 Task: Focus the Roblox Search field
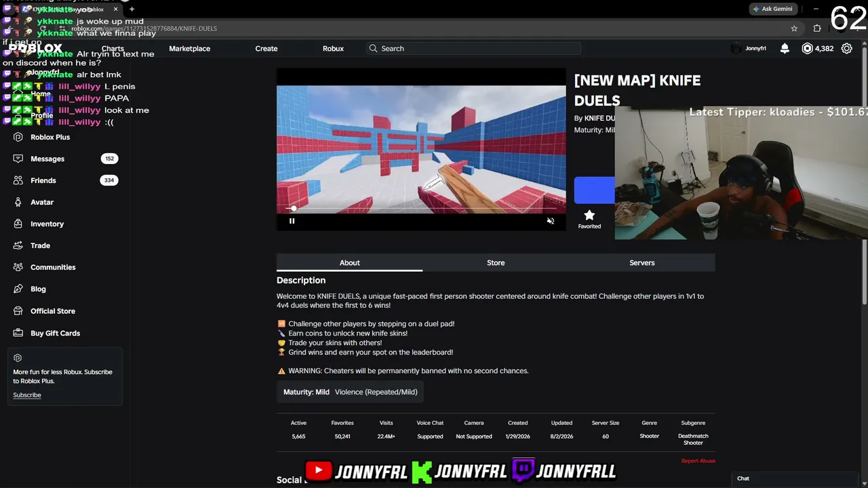pos(473,49)
